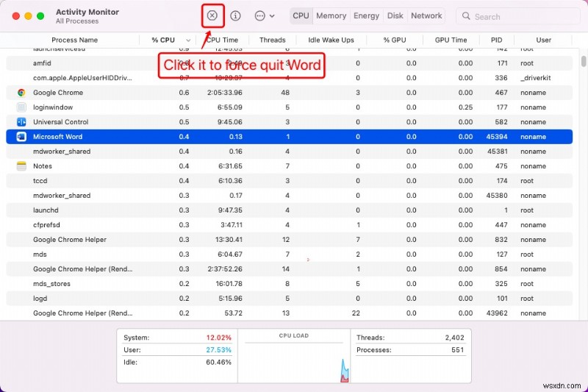Select the Notes app icon
This screenshot has height=392, width=588.
coord(21,166)
